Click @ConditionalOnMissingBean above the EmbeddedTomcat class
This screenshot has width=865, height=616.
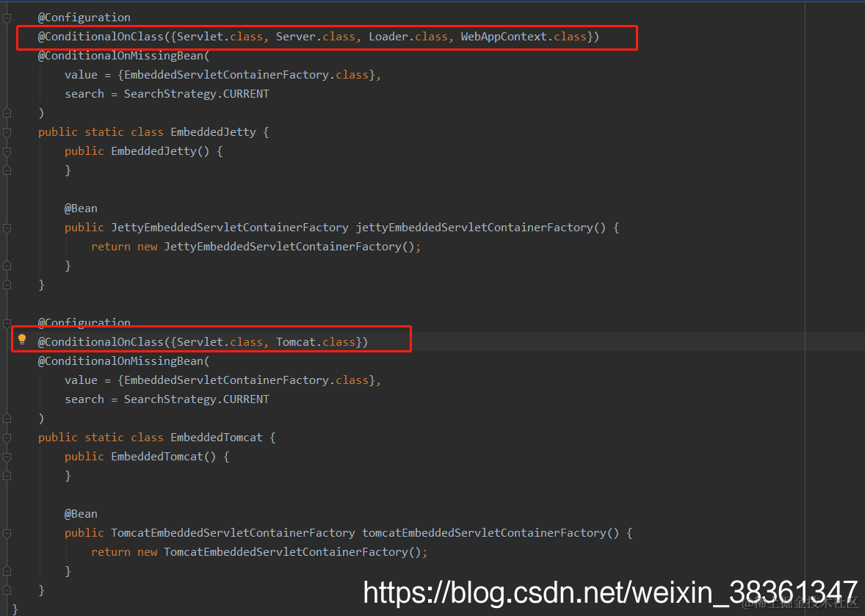121,361
